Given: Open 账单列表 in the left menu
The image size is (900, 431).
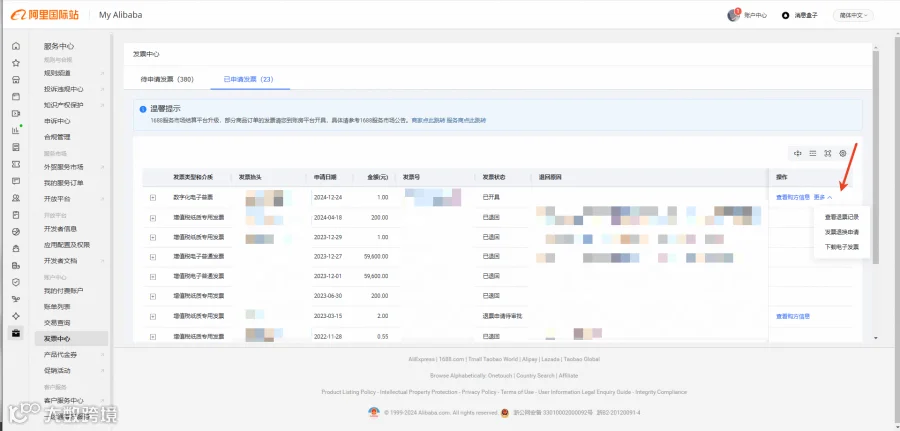Looking at the screenshot, I should click(x=57, y=307).
